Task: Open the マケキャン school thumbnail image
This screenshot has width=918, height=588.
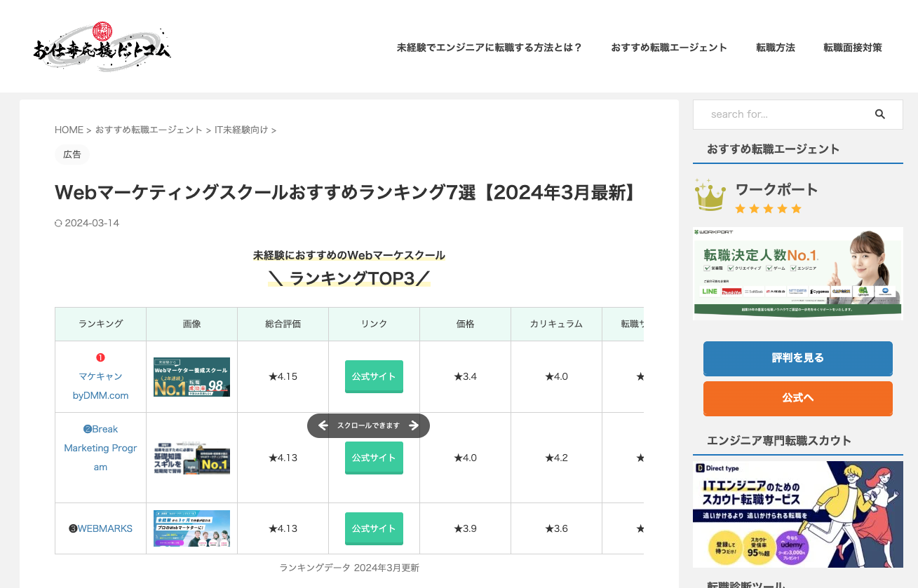Action: tap(191, 377)
